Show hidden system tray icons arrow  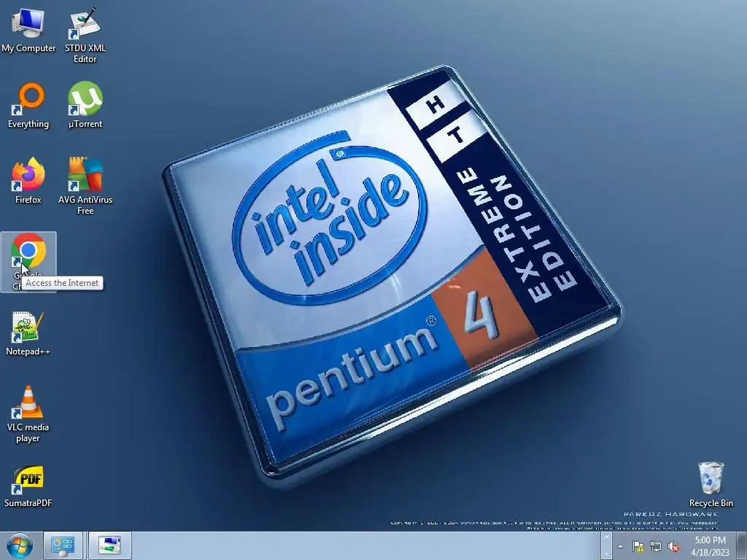(620, 547)
